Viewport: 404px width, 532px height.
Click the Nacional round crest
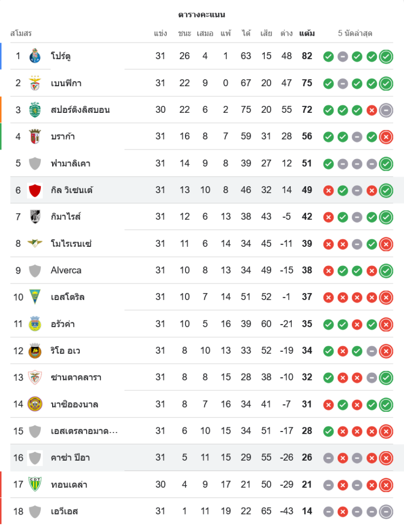click(35, 404)
